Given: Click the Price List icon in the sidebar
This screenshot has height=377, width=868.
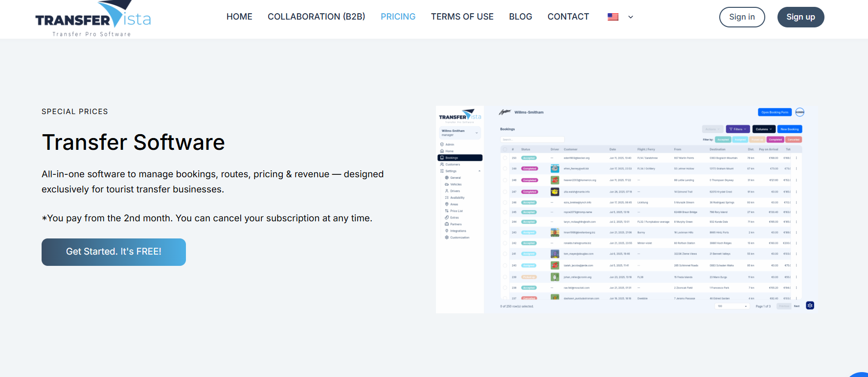Looking at the screenshot, I should [447, 211].
